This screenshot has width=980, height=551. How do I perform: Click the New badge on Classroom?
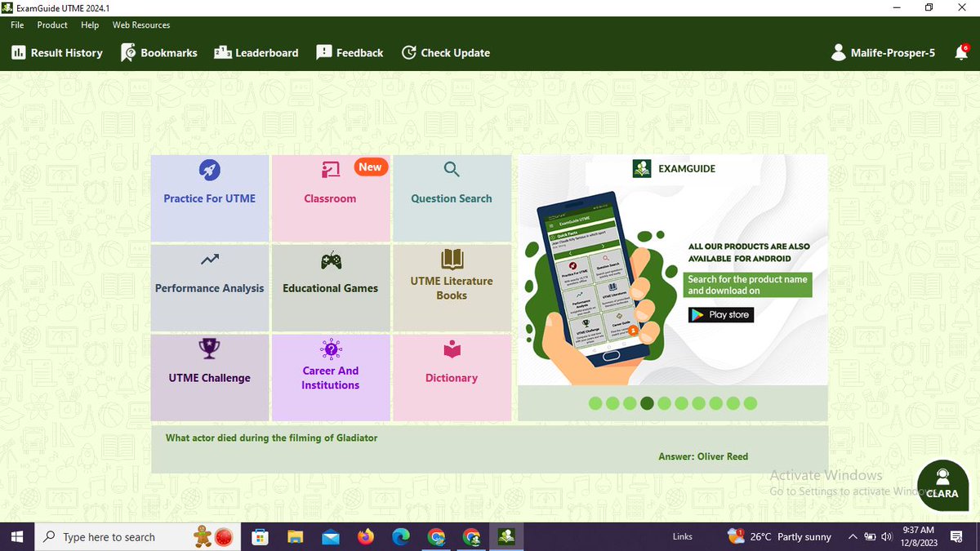coord(371,167)
